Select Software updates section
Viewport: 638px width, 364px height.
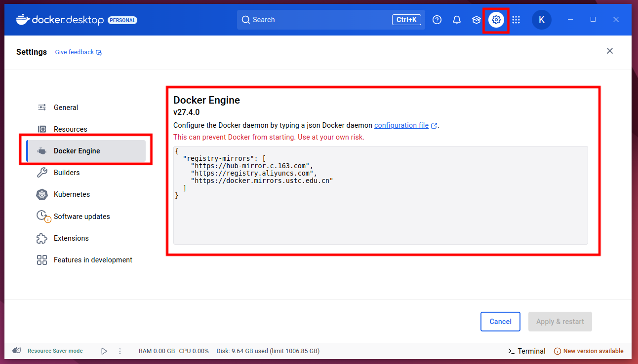click(81, 217)
